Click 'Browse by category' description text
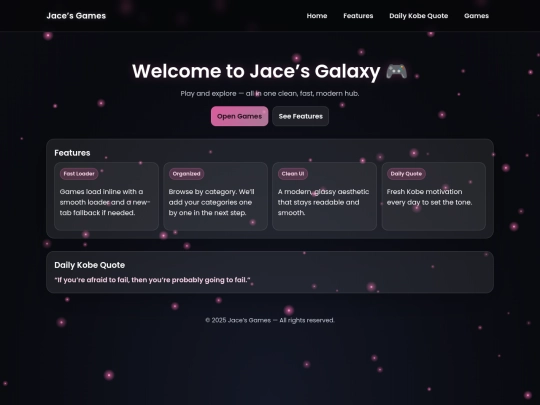Image resolution: width=540 pixels, height=405 pixels. [x=211, y=202]
